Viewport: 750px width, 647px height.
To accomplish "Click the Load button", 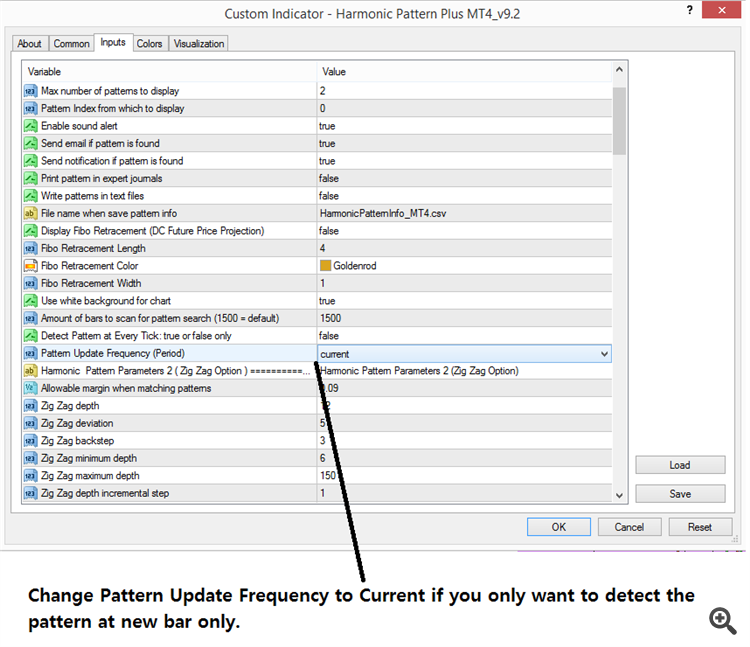I will (680, 465).
